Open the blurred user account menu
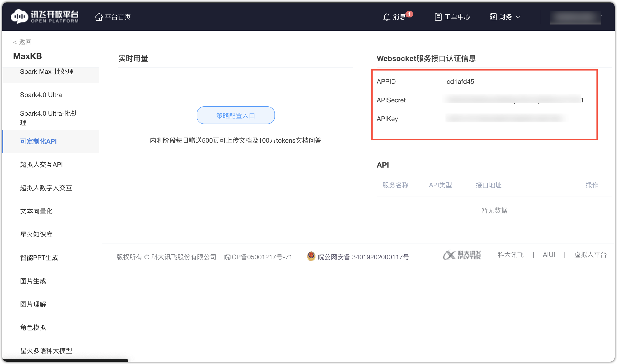 [575, 17]
